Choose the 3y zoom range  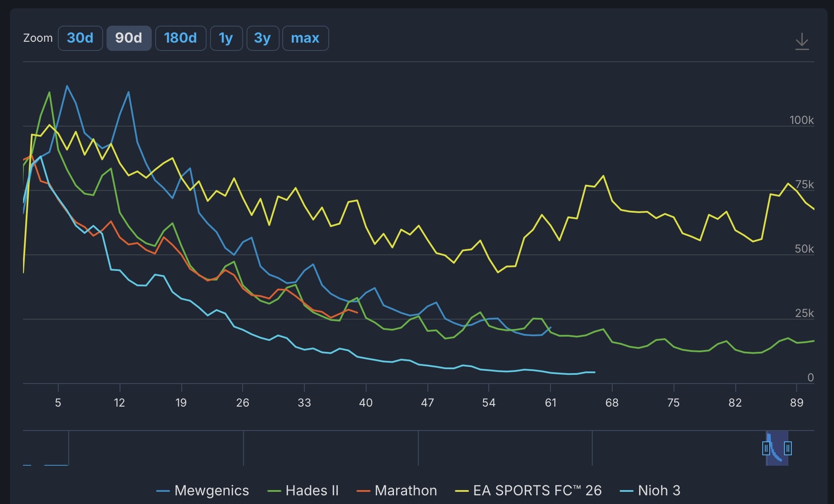point(263,38)
